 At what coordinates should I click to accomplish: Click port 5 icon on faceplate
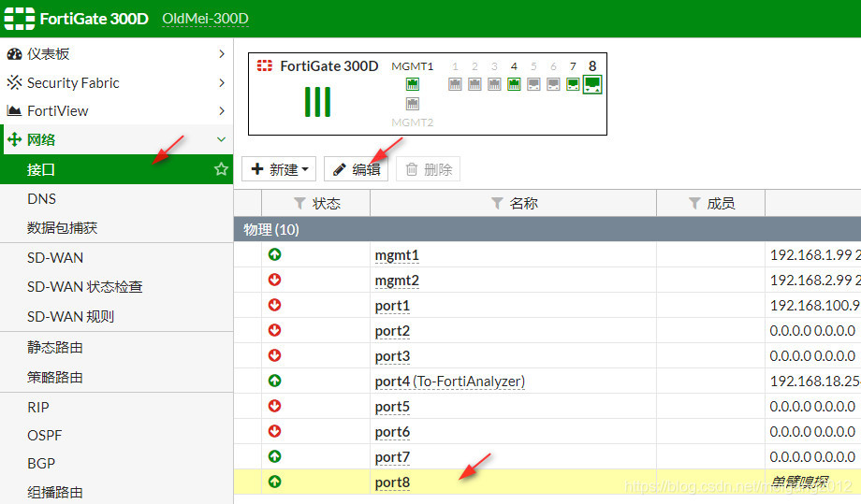pyautogui.click(x=533, y=84)
